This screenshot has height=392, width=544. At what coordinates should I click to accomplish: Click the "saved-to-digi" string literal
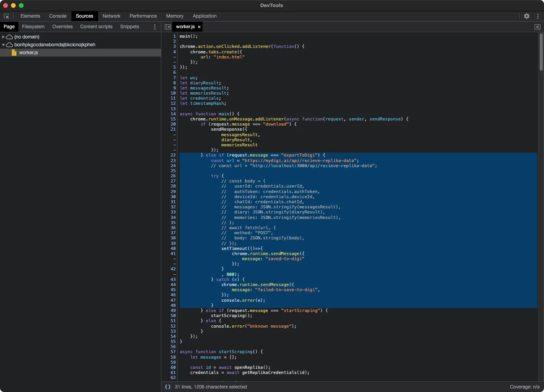click(x=285, y=259)
